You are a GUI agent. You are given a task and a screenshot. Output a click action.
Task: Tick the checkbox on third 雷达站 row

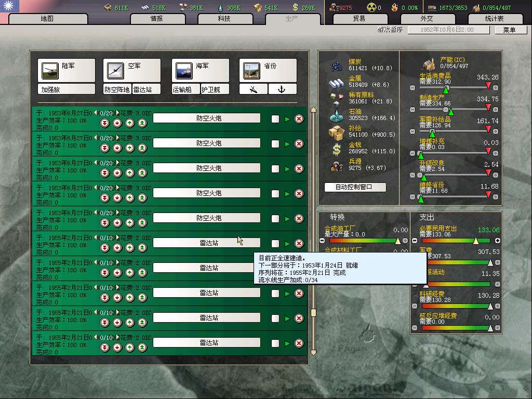tap(275, 294)
